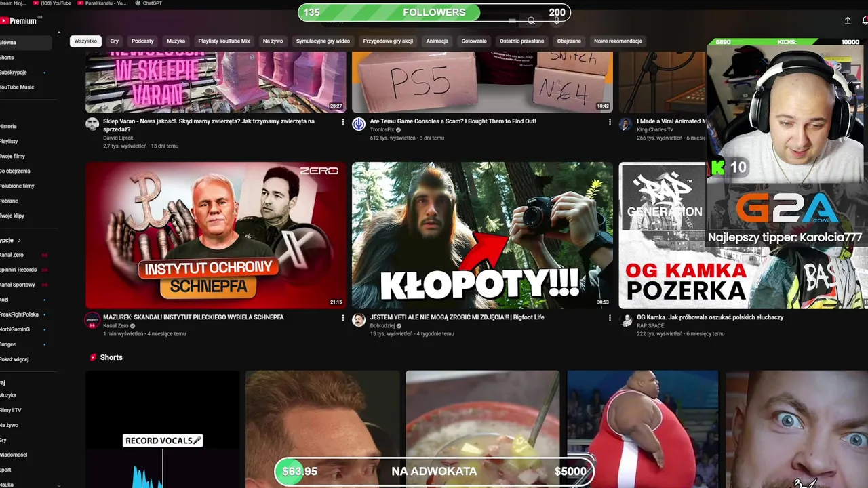Click the down arrow at sidebar bottom
The image size is (868, 488).
[x=58, y=485]
